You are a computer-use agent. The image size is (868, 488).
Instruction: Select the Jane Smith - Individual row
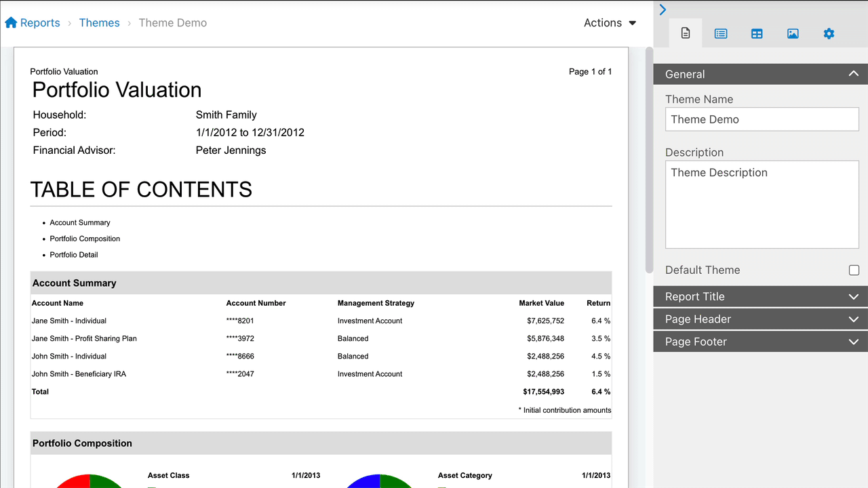tap(321, 321)
